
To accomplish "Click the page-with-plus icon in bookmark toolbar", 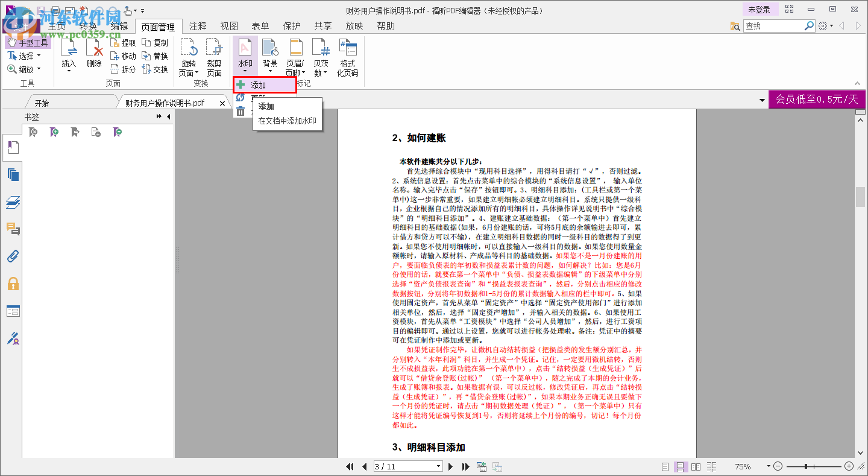I will [96, 132].
